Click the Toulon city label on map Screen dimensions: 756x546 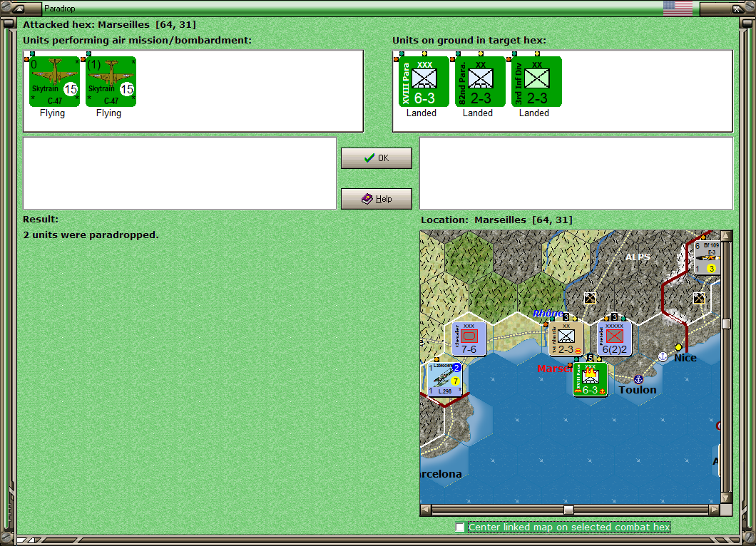(x=638, y=390)
